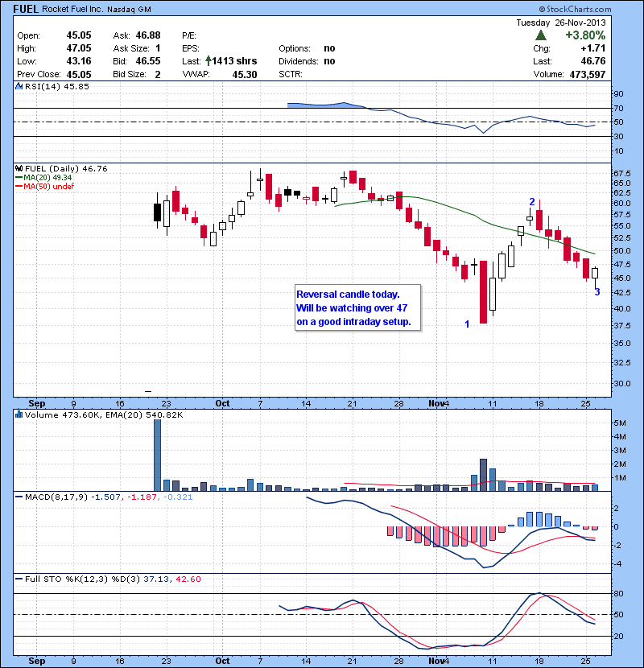Screen dimensions: 644x668
Task: Click the Last price 46.76 under Chg
Action: point(592,61)
